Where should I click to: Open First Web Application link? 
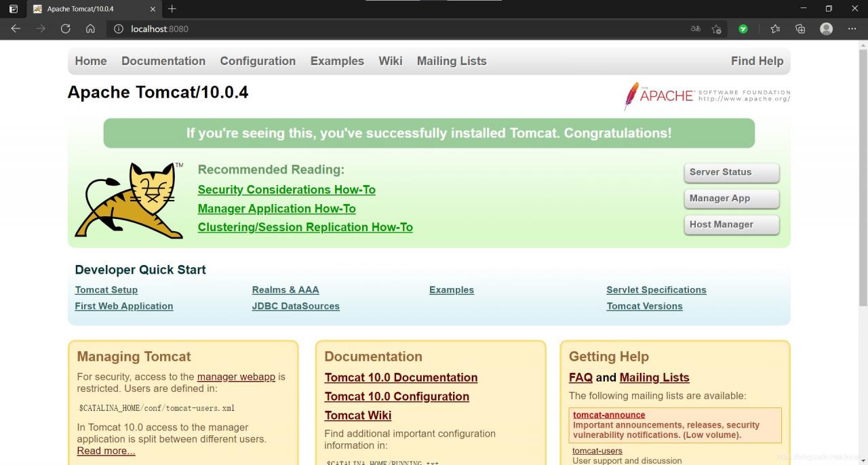(124, 306)
